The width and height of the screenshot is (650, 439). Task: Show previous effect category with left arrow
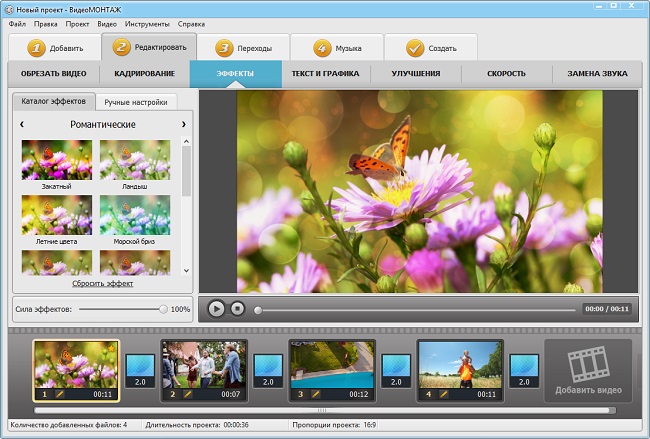tap(22, 124)
